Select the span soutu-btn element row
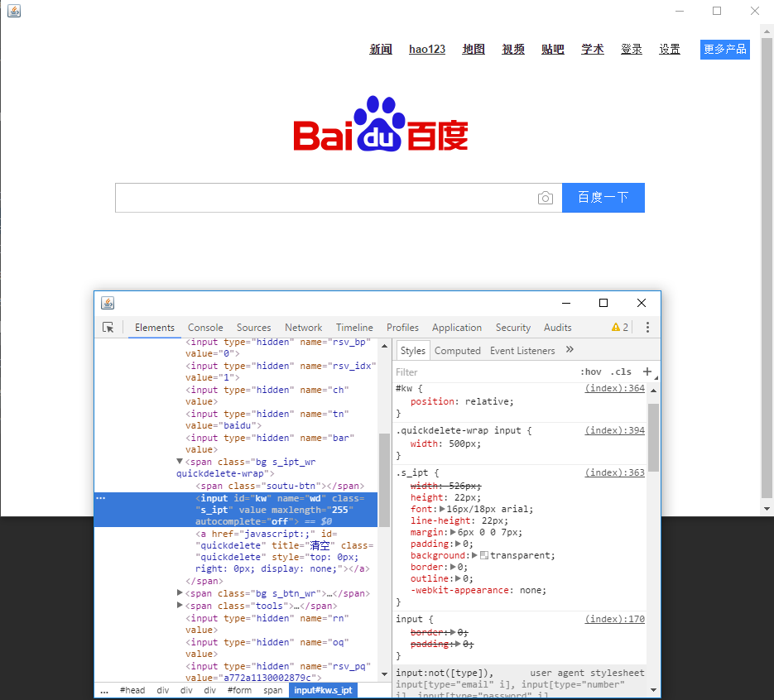This screenshot has height=700, width=774. coord(280,486)
